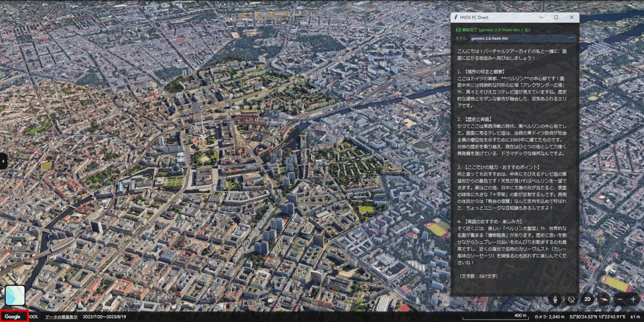Click the camera altitude 2,340 m readout

coord(549,317)
